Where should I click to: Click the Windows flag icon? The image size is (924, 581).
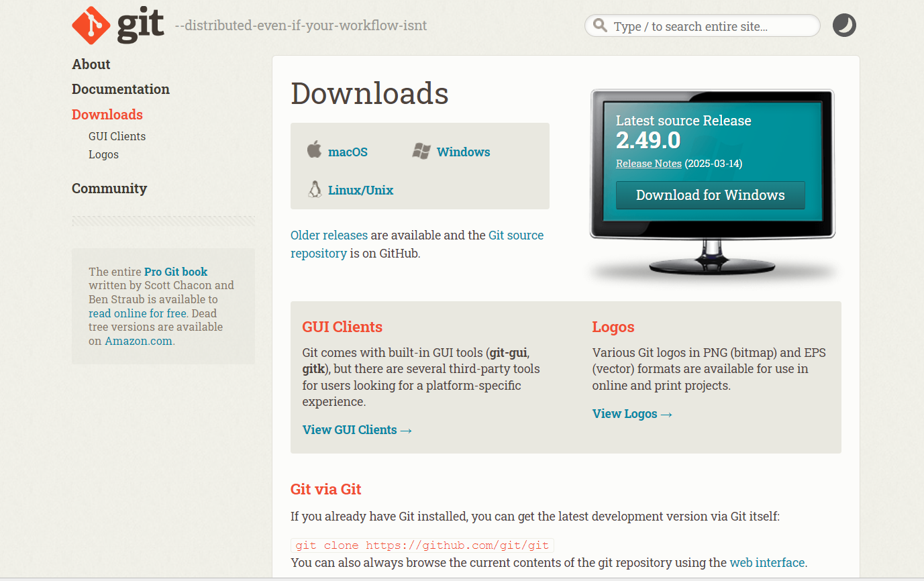(x=421, y=151)
